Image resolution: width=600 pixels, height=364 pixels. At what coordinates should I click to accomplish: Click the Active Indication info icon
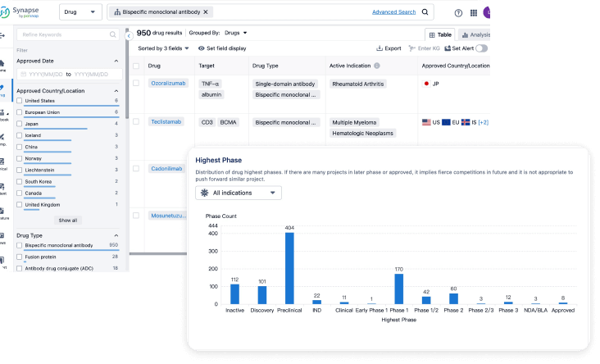377,66
